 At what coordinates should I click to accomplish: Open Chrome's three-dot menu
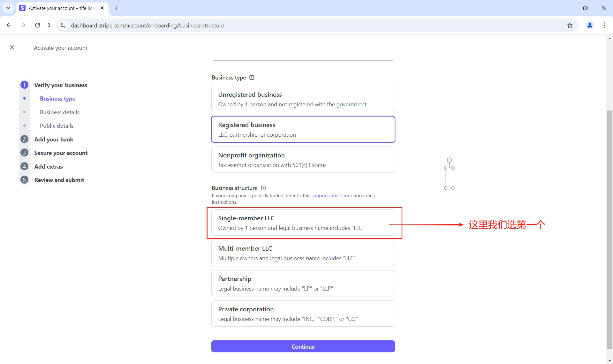coord(604,26)
